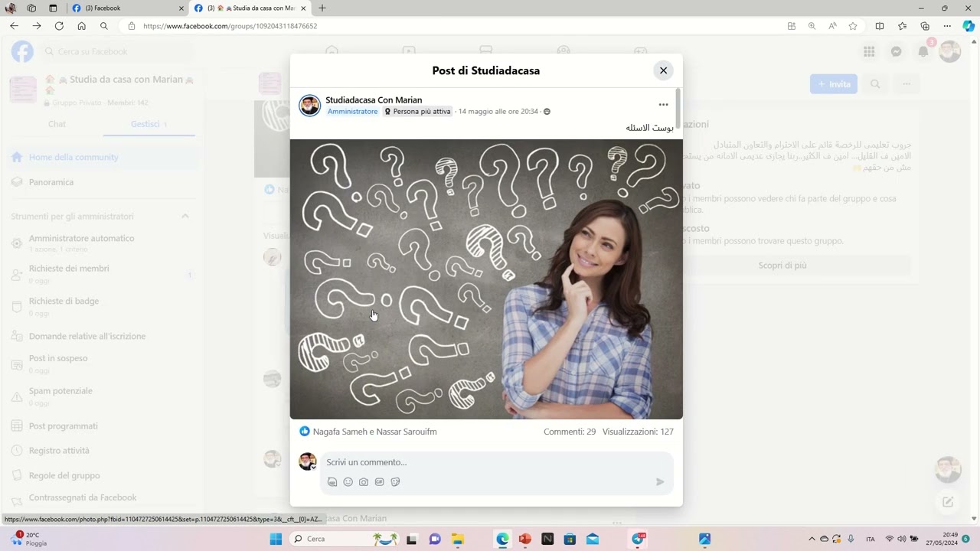The height and width of the screenshot is (551, 980).
Task: Send the comment with arrow icon
Action: (x=660, y=482)
